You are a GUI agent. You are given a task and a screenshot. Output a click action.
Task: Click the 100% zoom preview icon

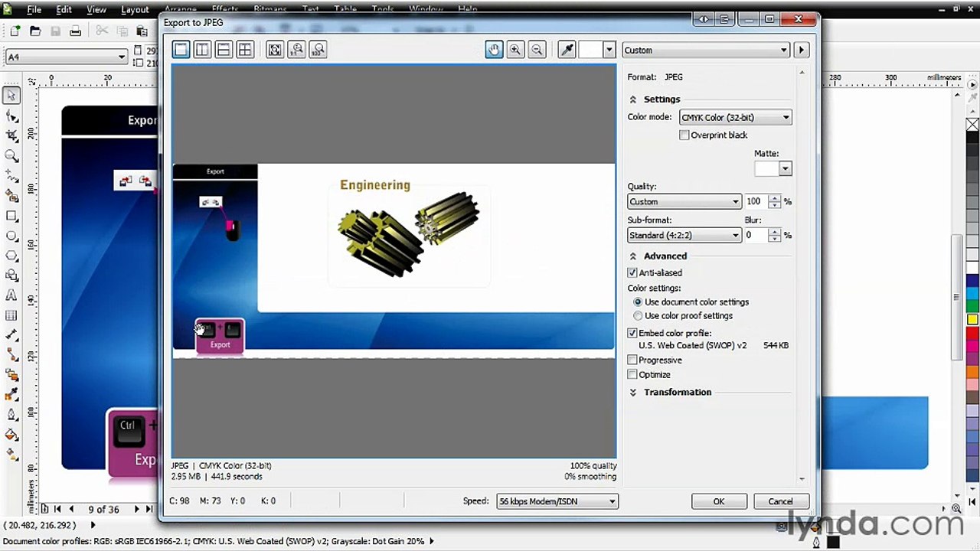tap(318, 50)
